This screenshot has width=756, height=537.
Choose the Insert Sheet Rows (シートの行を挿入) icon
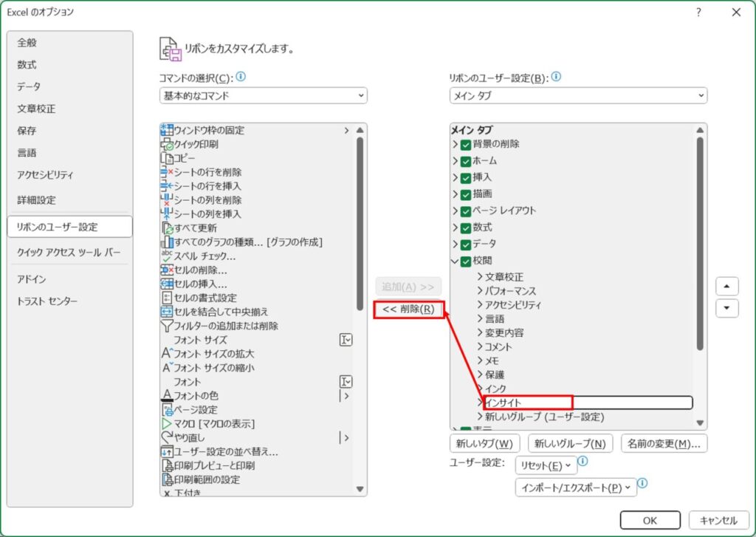click(167, 185)
